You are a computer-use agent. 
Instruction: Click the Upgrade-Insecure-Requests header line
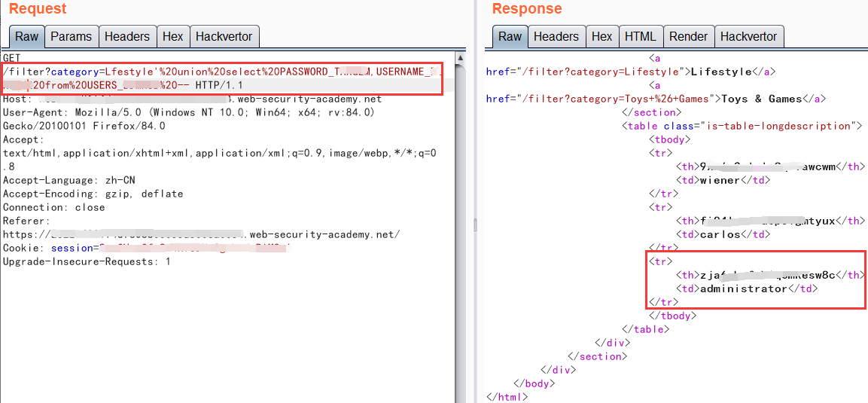(87, 261)
